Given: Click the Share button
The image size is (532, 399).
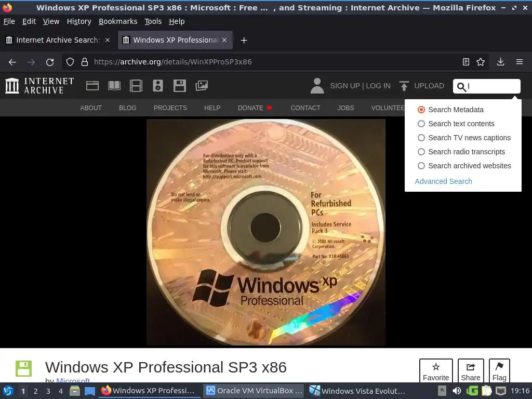Looking at the screenshot, I should coord(471,370).
